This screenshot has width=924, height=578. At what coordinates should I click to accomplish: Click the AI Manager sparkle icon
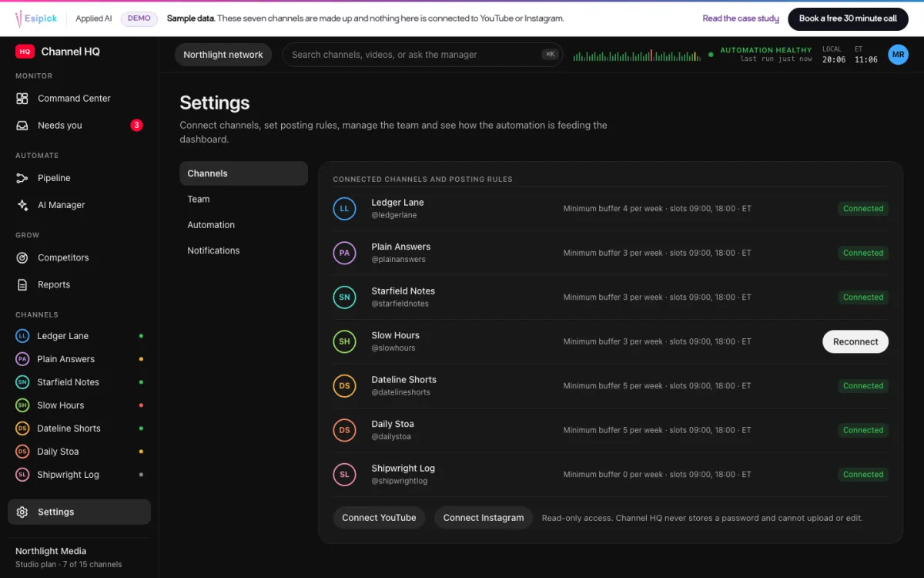[22, 205]
